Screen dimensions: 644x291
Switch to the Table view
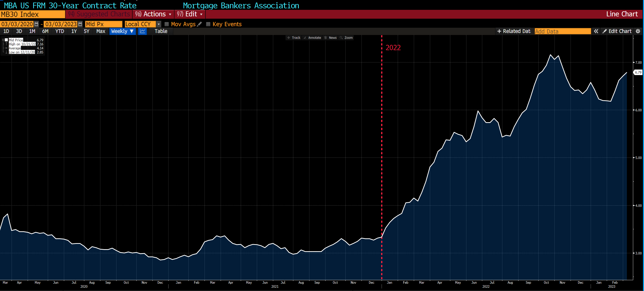click(161, 31)
